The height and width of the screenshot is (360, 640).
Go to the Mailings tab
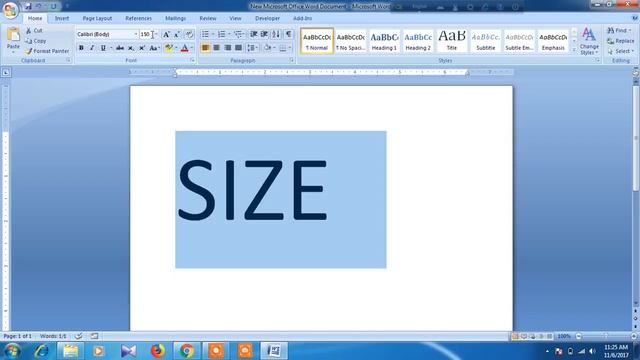coord(176,18)
